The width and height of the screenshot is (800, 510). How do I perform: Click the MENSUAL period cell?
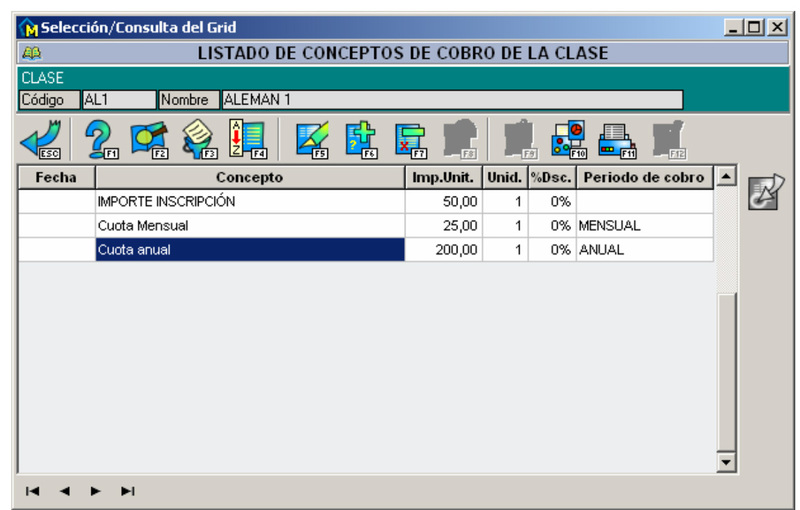coord(644,225)
